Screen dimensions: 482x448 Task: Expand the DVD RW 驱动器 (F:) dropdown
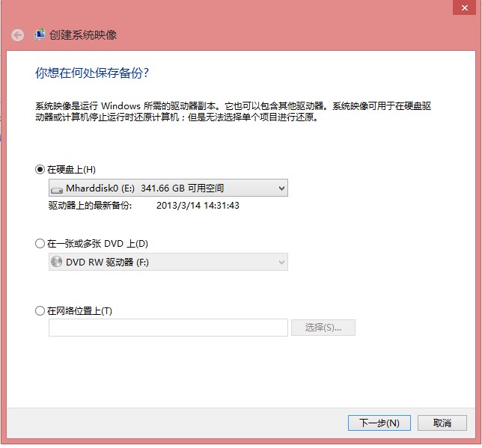click(x=168, y=262)
